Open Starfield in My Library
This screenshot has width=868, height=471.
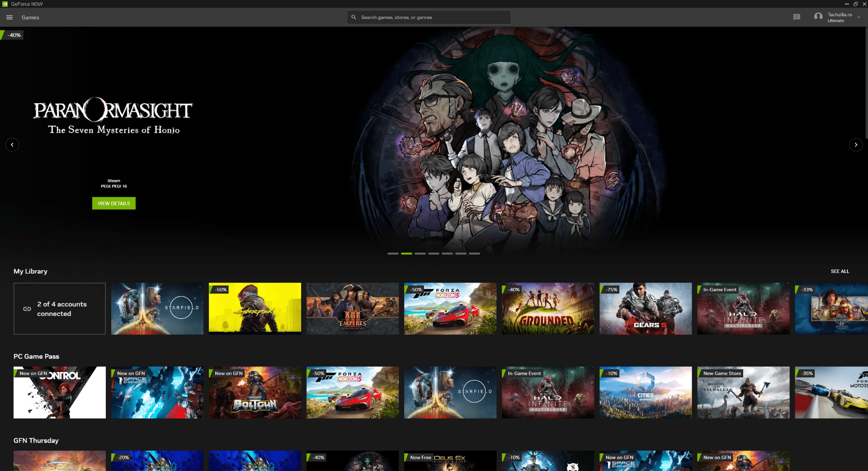click(x=157, y=309)
